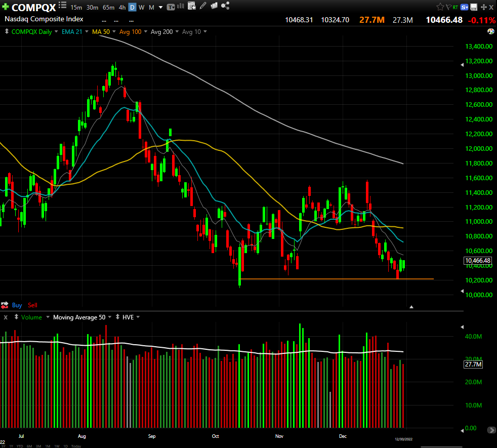Open the text style (T) tool dropdown

tap(171, 7)
